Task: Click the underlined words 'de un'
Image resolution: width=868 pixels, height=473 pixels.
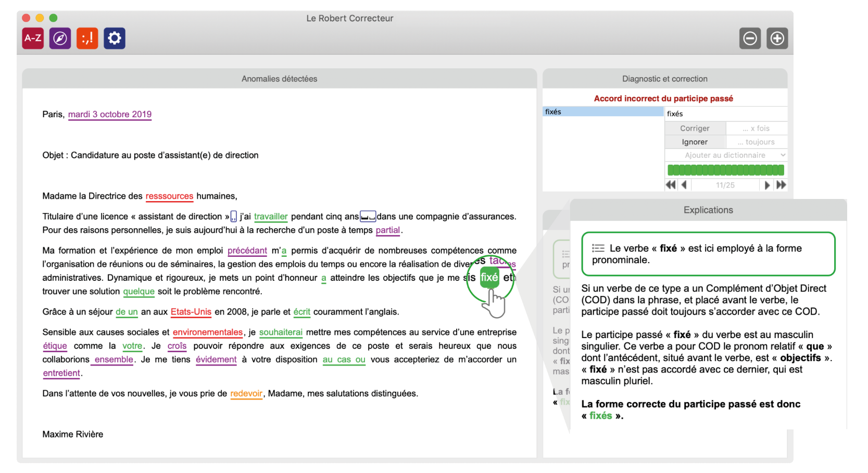Action: click(x=127, y=312)
